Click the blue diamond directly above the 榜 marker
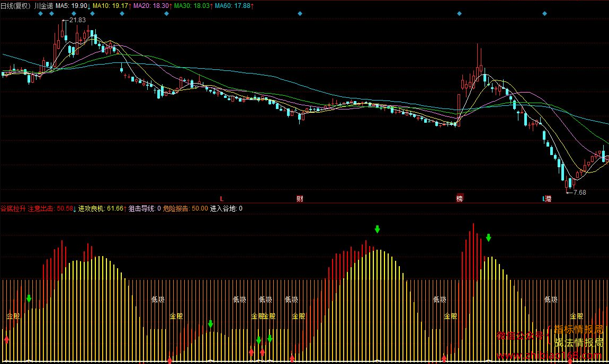The height and width of the screenshot is (364, 609). (460, 14)
